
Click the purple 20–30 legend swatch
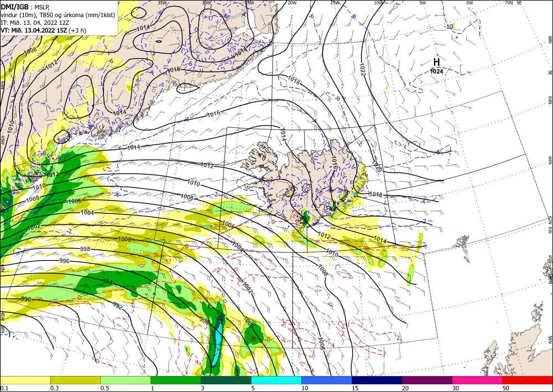point(427,380)
